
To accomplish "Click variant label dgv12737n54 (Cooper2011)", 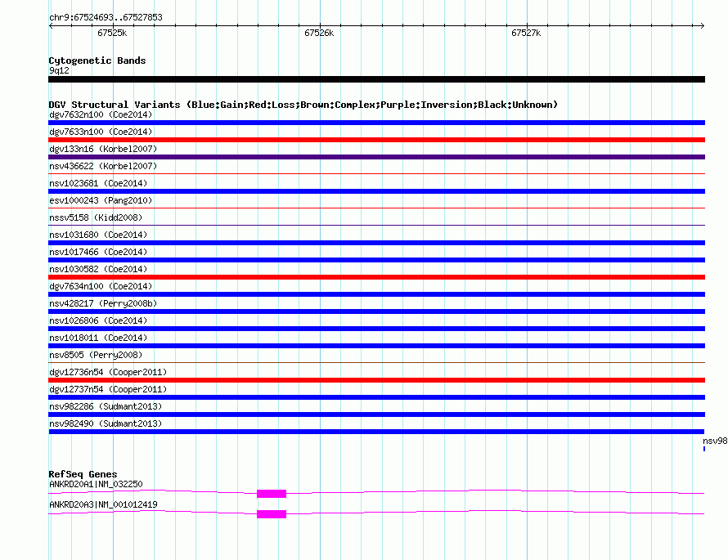I will pyautogui.click(x=108, y=389).
